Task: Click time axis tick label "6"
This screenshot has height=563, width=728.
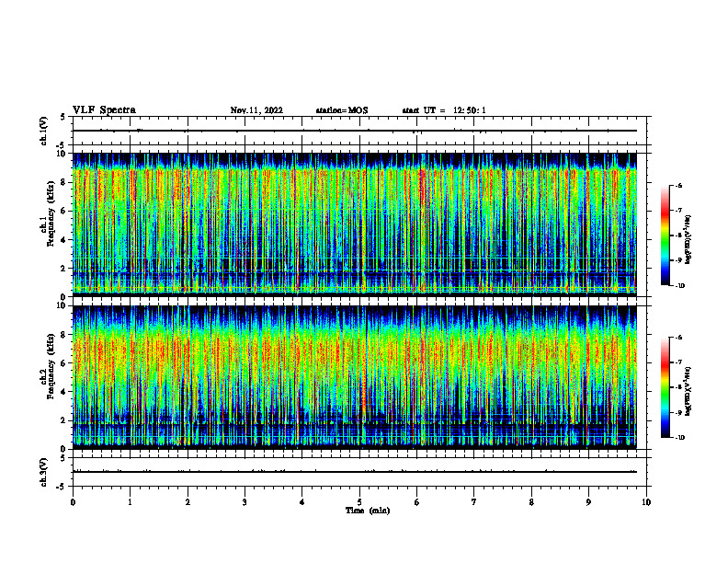Action: coord(417,502)
